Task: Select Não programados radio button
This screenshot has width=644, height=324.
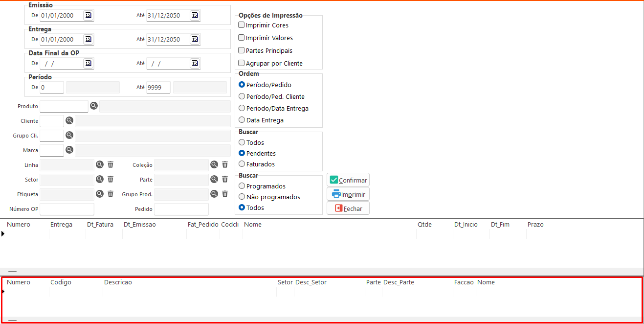Action: point(242,197)
